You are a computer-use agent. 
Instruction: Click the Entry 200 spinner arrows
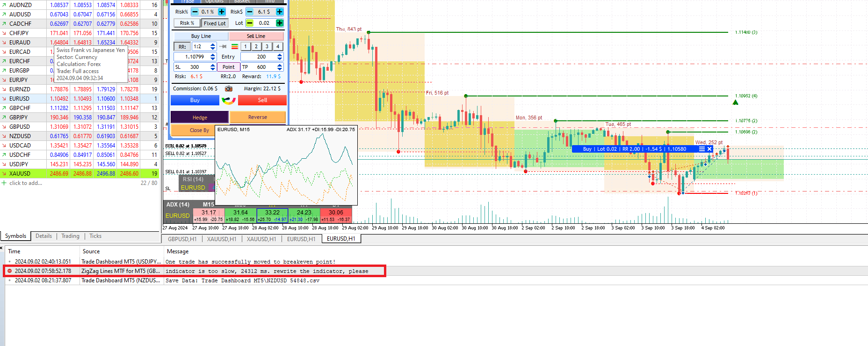(280, 57)
